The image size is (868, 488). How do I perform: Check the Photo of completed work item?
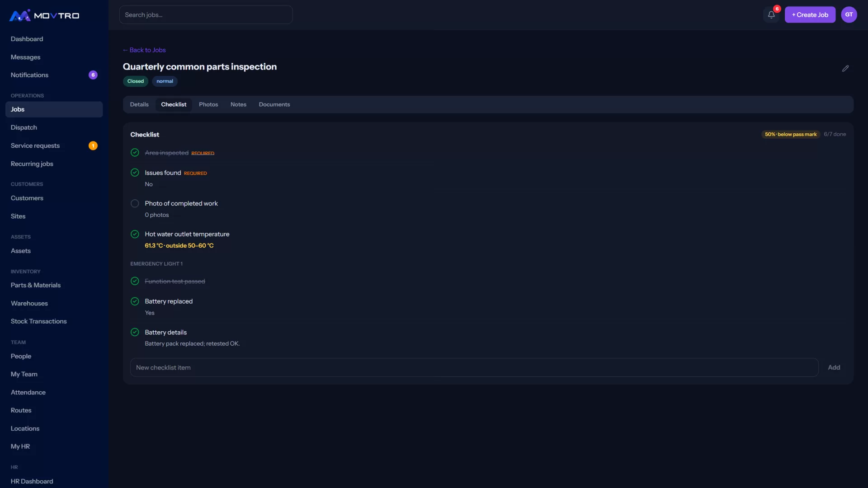click(135, 204)
